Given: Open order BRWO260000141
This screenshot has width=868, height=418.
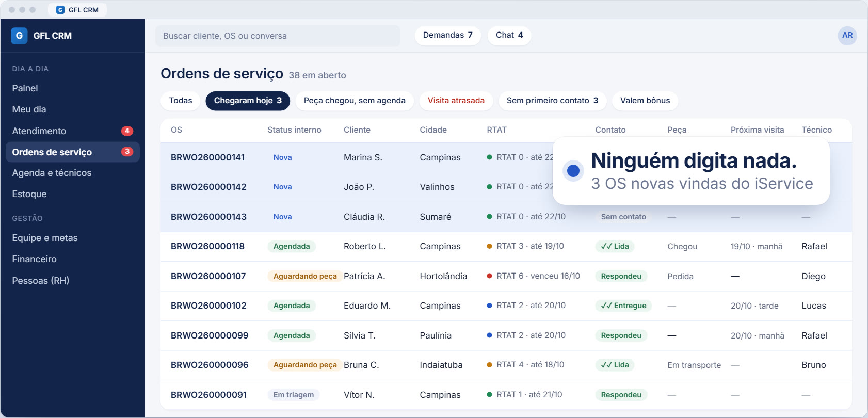Looking at the screenshot, I should tap(208, 157).
